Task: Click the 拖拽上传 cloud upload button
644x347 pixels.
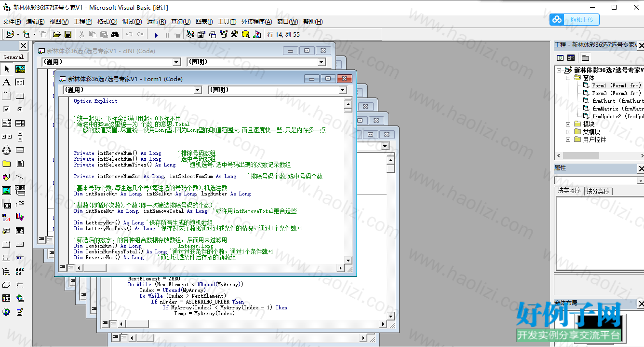Action: coord(575,19)
